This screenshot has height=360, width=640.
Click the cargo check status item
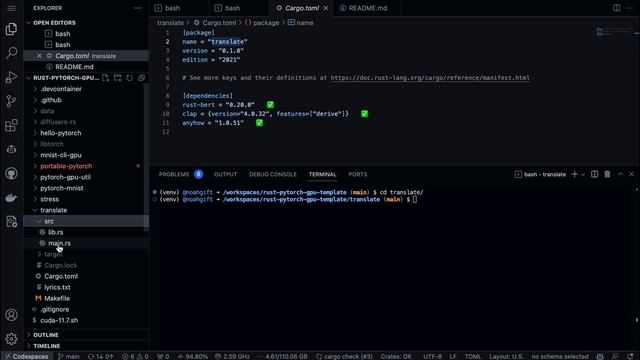(x=344, y=356)
